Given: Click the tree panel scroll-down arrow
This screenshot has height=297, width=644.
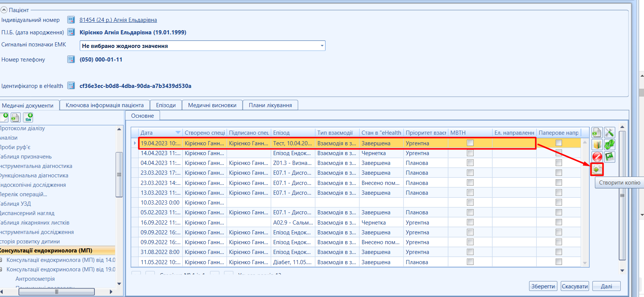Looking at the screenshot, I should tap(119, 284).
